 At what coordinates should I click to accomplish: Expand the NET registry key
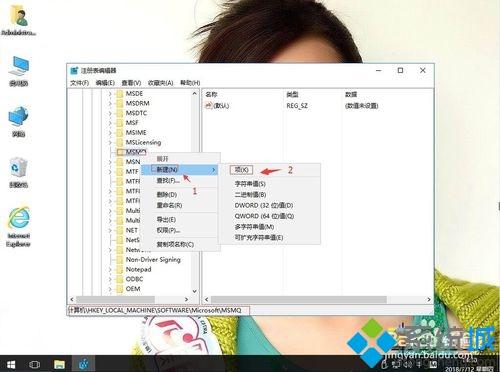point(110,230)
